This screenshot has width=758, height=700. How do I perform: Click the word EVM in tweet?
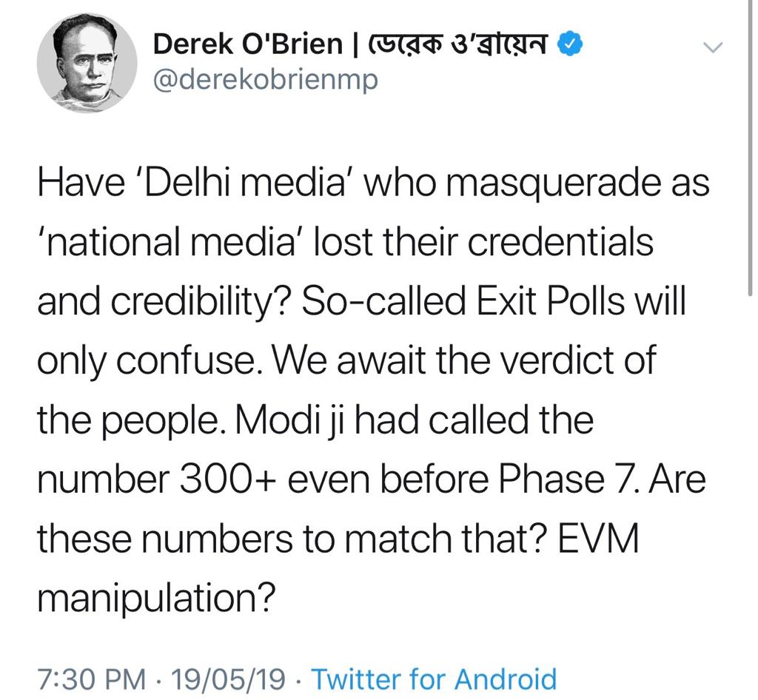click(x=598, y=539)
